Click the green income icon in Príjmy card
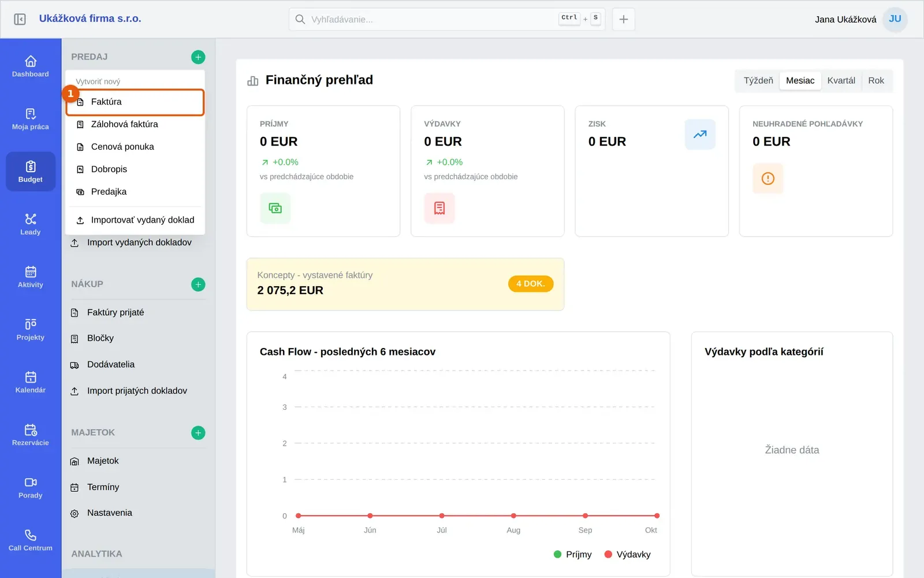 pyautogui.click(x=275, y=208)
